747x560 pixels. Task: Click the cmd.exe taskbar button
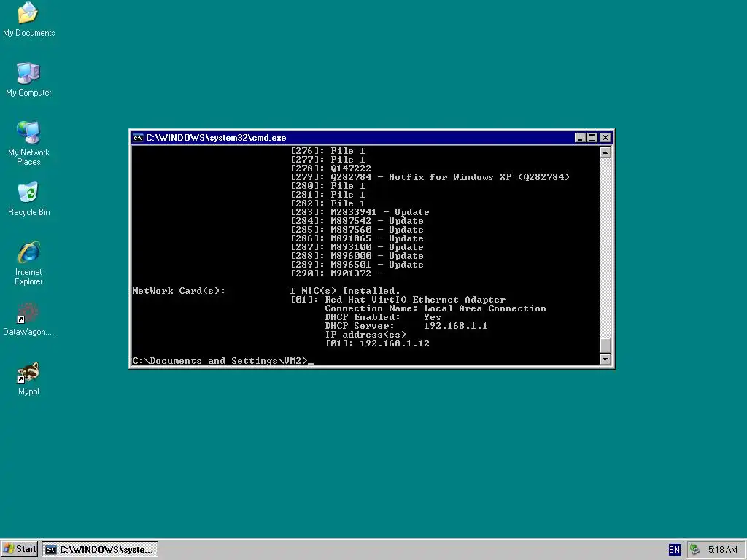99,550
